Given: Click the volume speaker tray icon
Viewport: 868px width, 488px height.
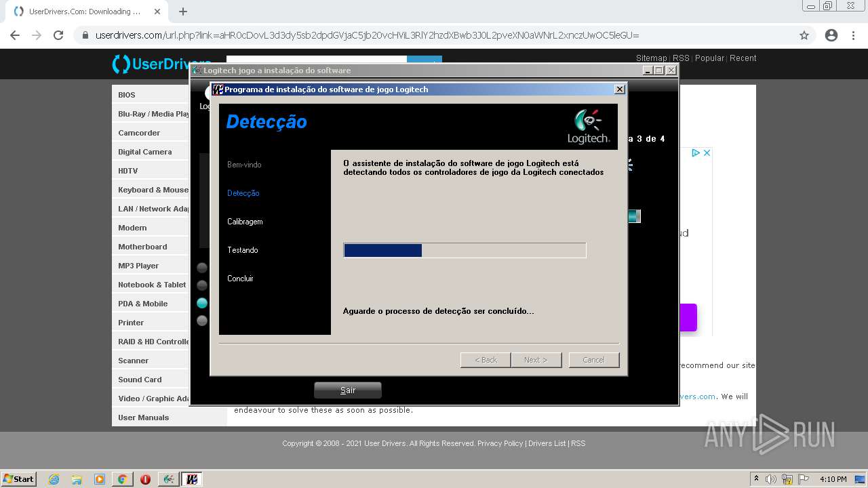Looking at the screenshot, I should click(x=771, y=479).
